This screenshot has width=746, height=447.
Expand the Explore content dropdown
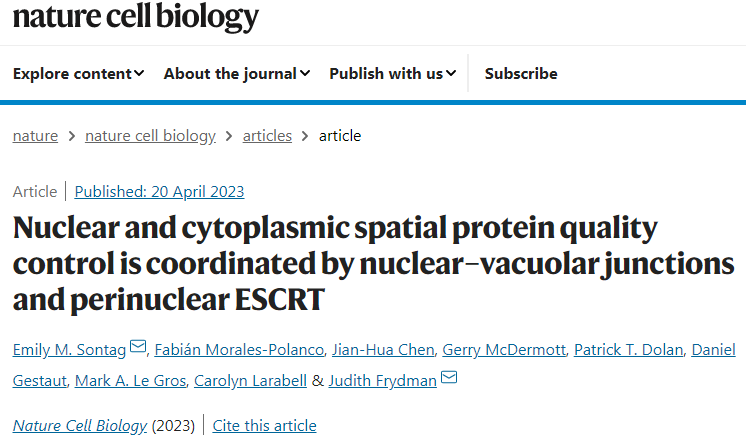78,73
